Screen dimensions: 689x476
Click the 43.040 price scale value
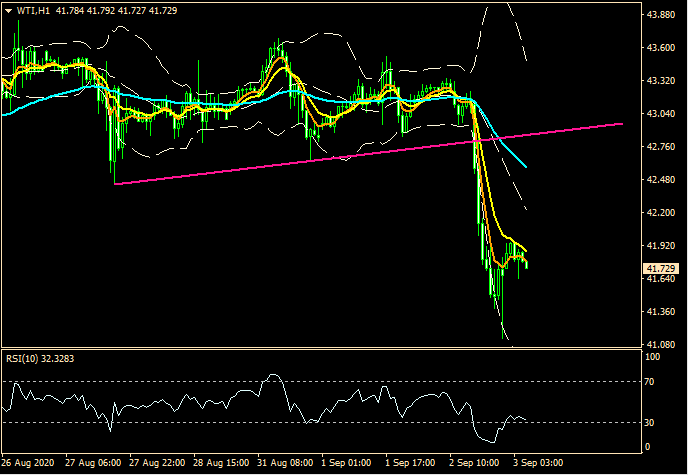click(x=660, y=114)
